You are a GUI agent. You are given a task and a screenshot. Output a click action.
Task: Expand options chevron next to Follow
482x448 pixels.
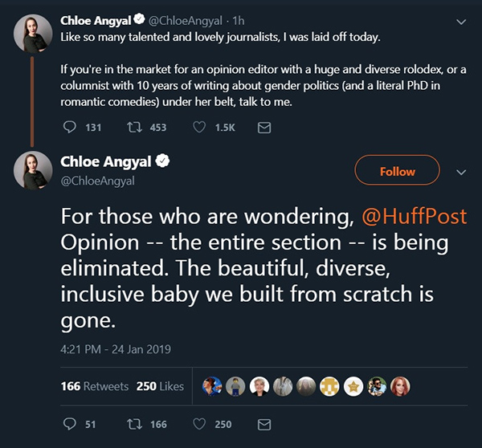click(x=461, y=171)
